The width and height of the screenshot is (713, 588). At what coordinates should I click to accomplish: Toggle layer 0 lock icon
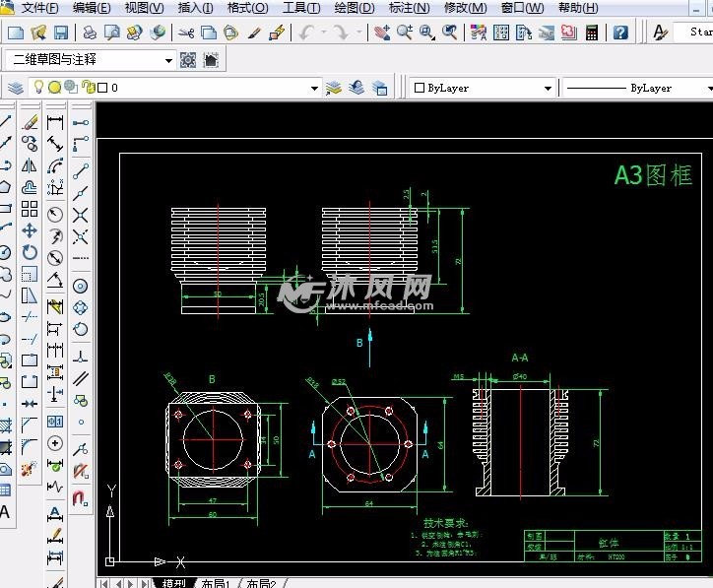click(85, 88)
